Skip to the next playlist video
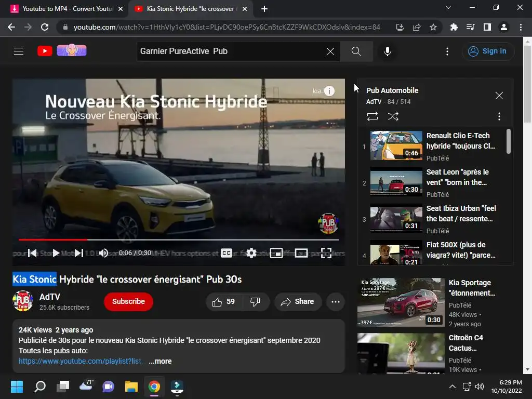 (79, 253)
